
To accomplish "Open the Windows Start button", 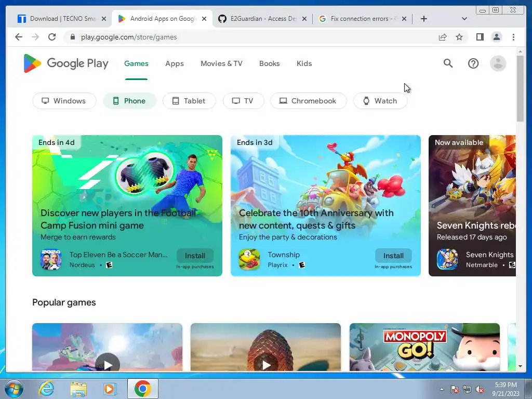I will [x=14, y=389].
